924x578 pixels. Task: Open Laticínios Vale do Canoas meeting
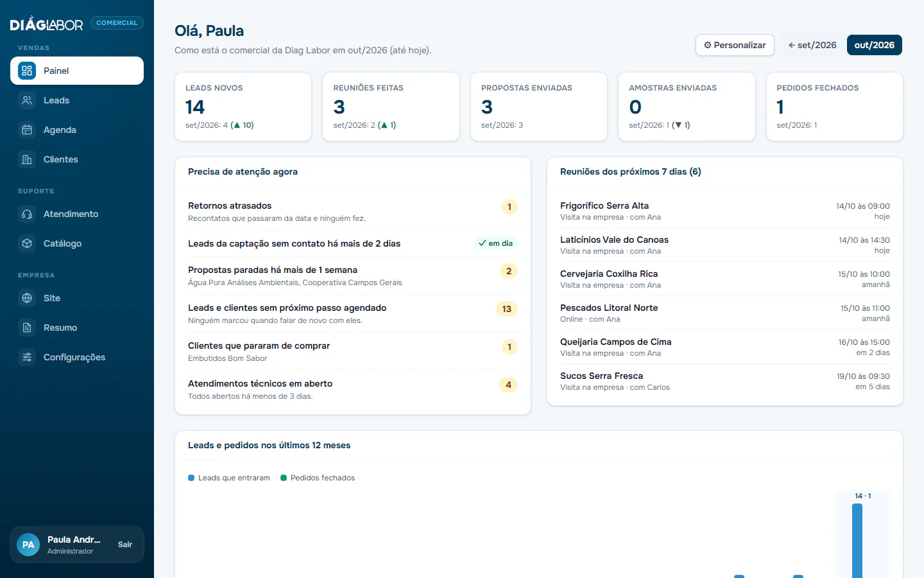click(725, 245)
